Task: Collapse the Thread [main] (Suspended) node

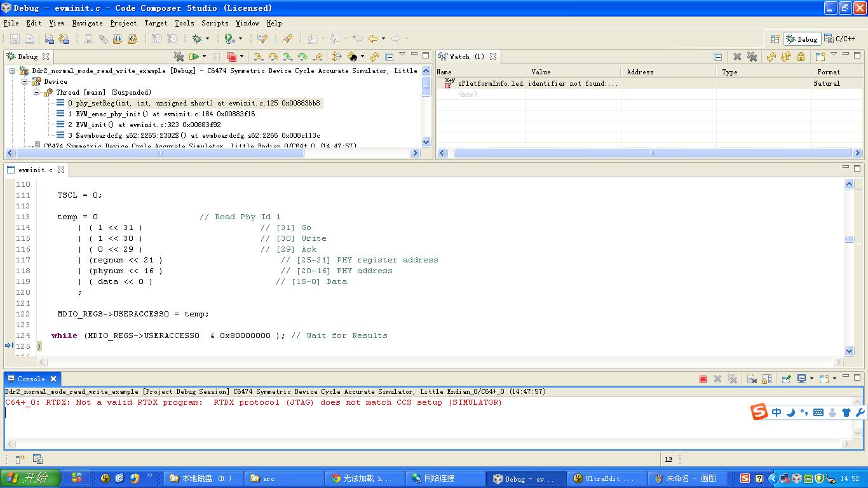Action: 36,92
